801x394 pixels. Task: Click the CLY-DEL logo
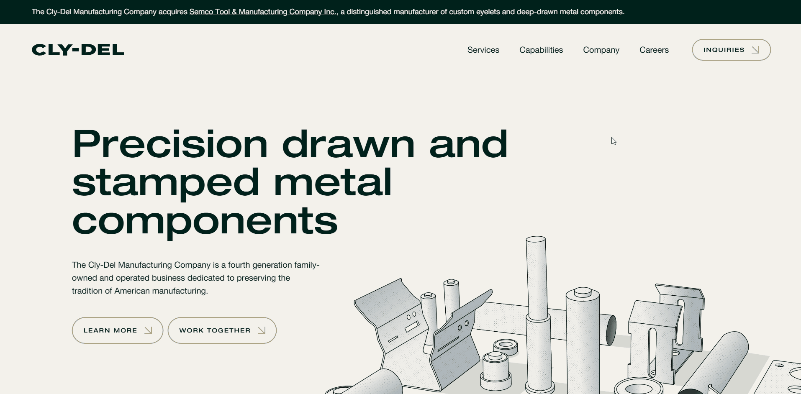coord(78,50)
